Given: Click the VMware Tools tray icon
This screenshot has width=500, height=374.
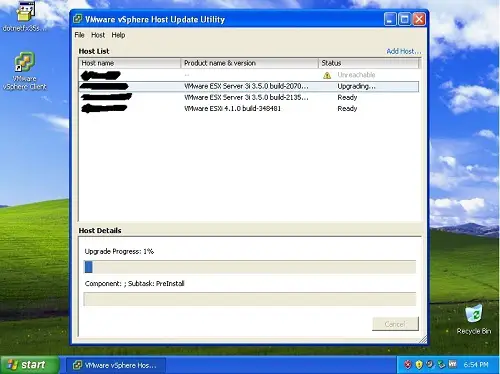Looking at the screenshot, I should coord(452,364).
